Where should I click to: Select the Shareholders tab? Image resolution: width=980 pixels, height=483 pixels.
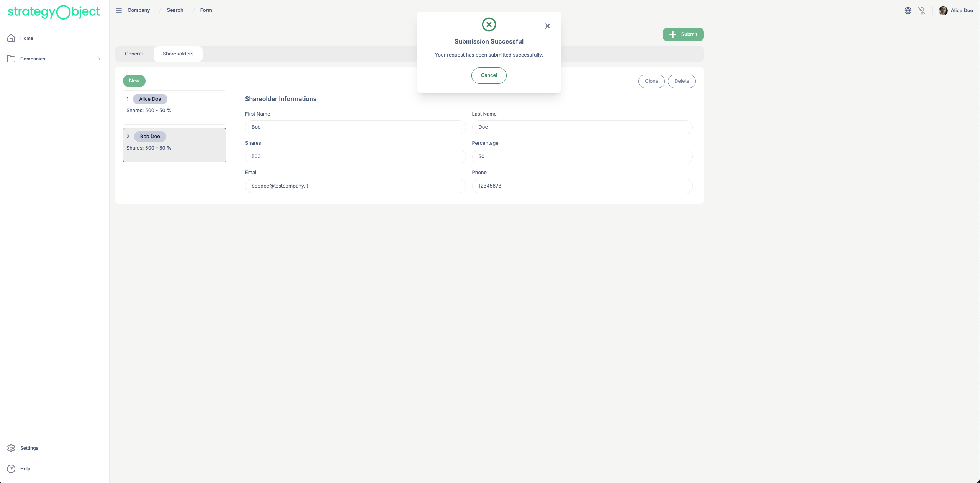(x=178, y=54)
